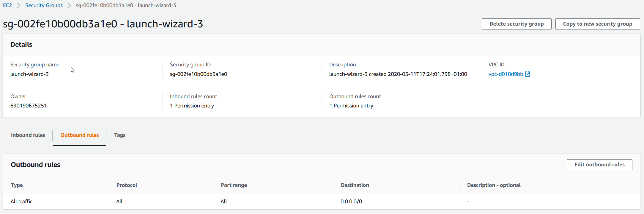Click the 0.0.0.0/0 destination value

point(351,201)
